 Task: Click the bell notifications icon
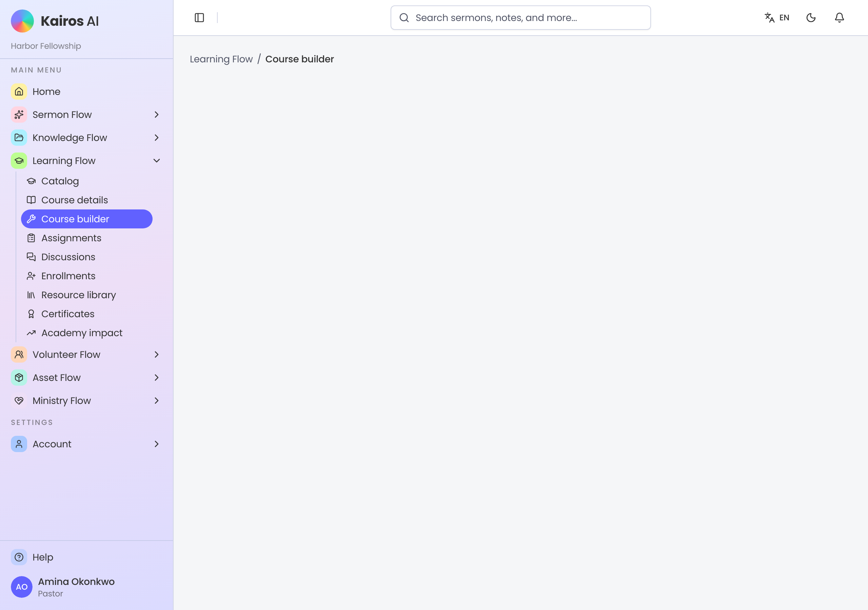coord(839,18)
